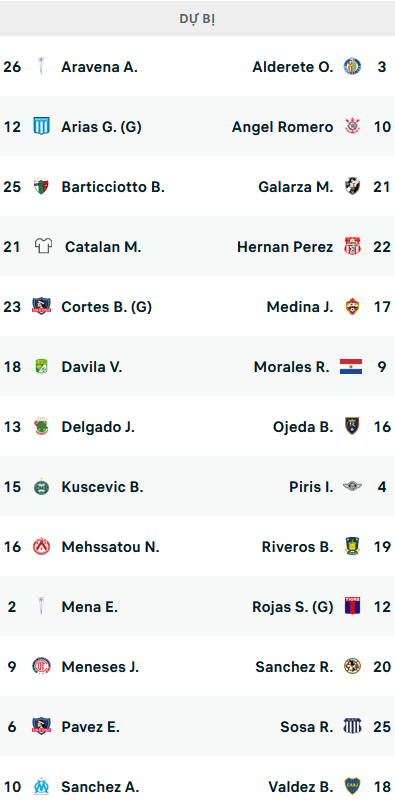This screenshot has width=395, height=811.
Task: Click the DỰ BỊ section header
Action: tap(198, 19)
